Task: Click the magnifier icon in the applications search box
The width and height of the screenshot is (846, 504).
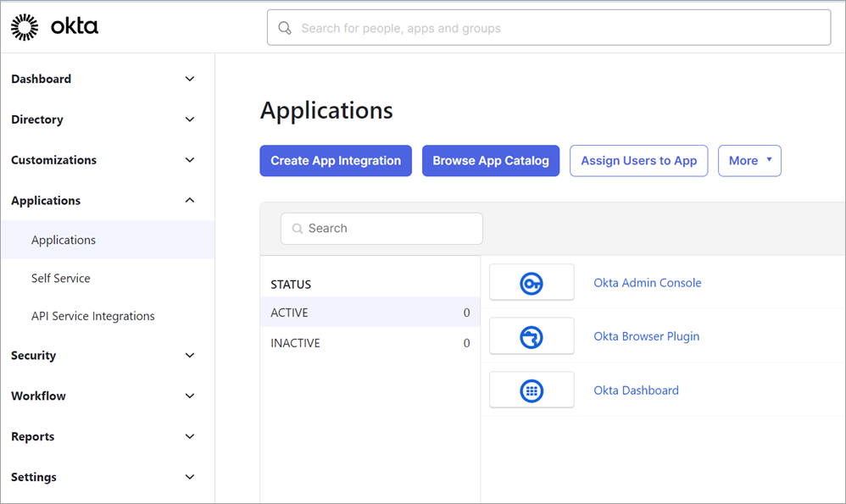Action: coord(298,229)
